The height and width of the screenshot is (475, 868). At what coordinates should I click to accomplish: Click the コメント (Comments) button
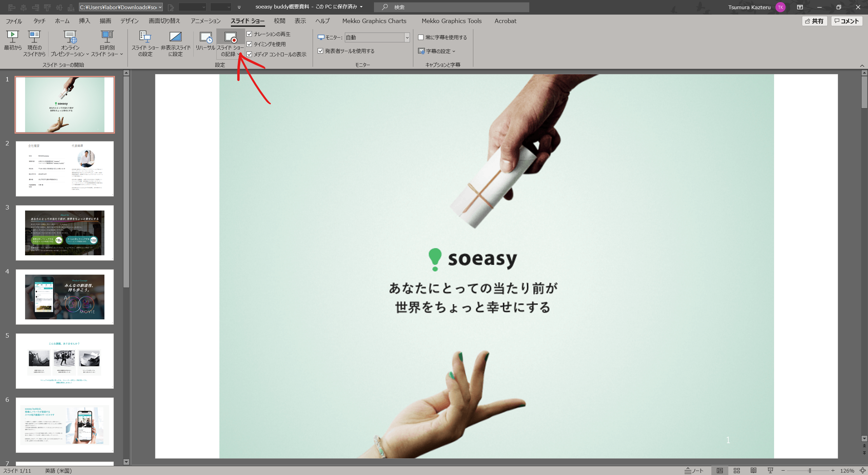click(847, 21)
